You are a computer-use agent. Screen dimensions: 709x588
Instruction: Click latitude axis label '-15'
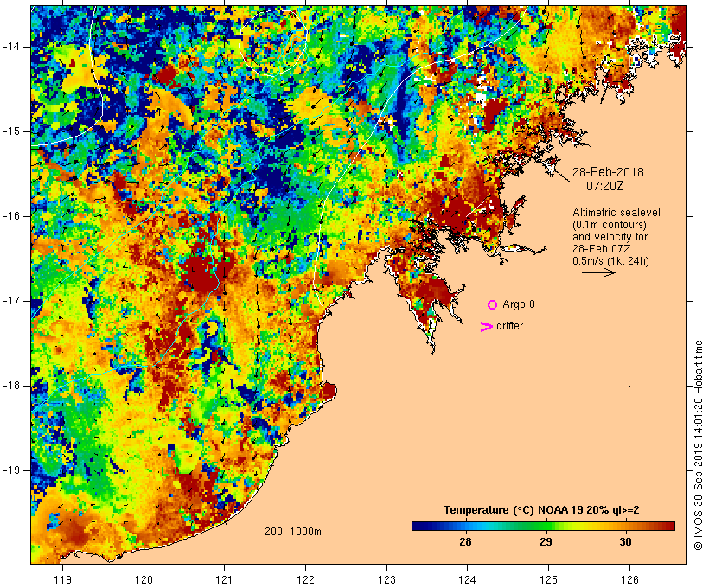tap(10, 131)
